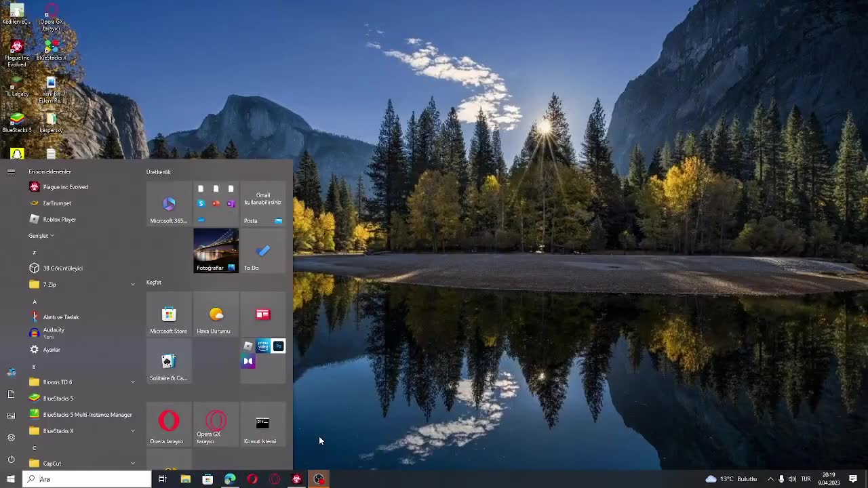Open Hava Durumu weather tile
Image resolution: width=868 pixels, height=488 pixels.
point(216,319)
